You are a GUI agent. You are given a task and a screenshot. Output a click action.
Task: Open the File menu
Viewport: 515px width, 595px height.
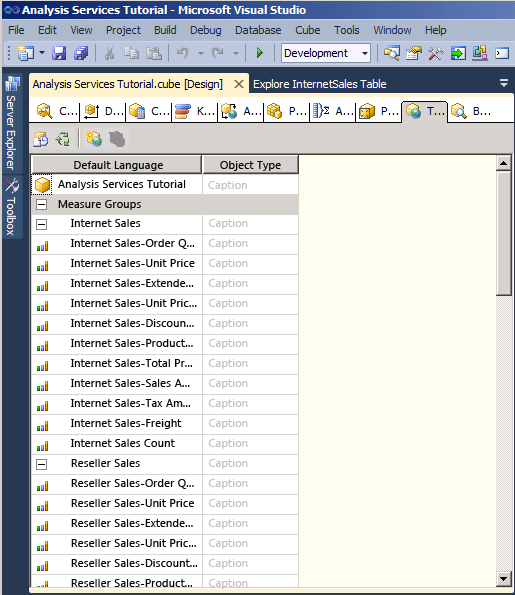16,30
